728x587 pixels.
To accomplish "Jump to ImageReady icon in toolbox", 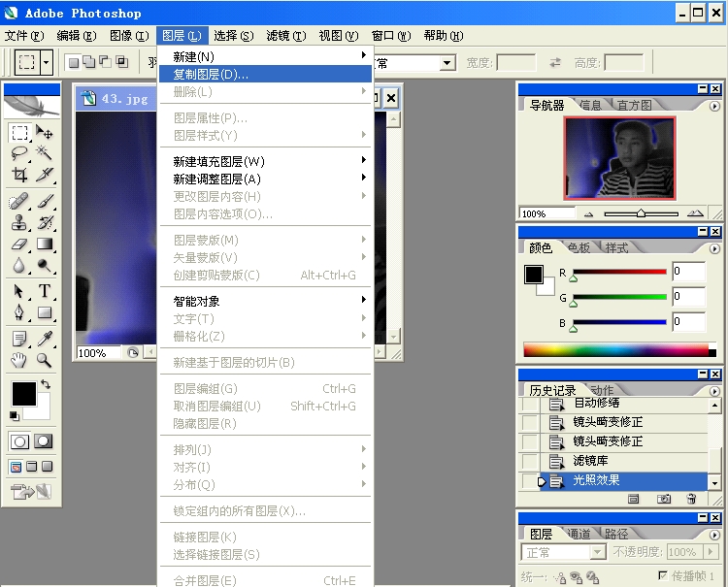I will [x=31, y=491].
